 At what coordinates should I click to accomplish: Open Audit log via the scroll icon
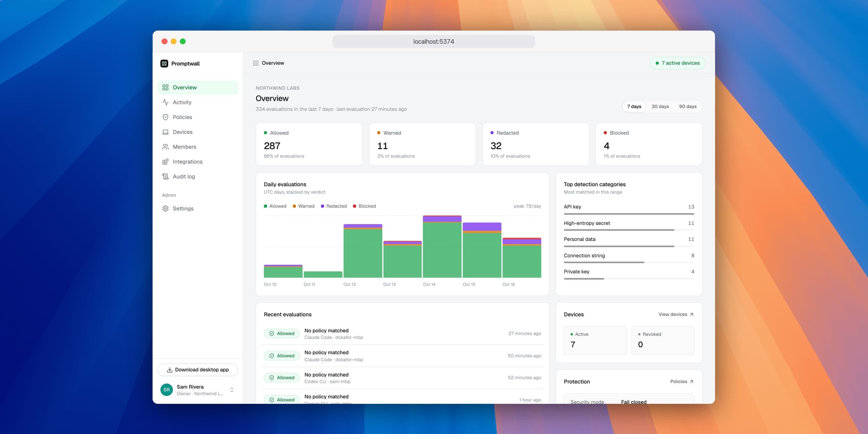tap(165, 176)
